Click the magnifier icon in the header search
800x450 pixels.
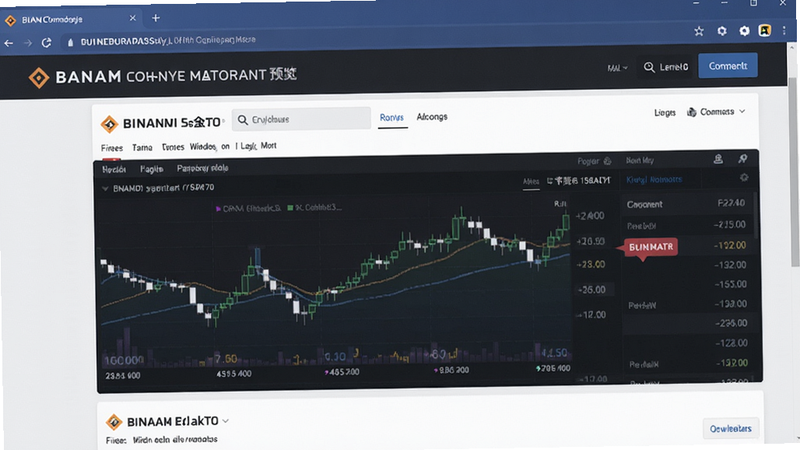[x=649, y=67]
